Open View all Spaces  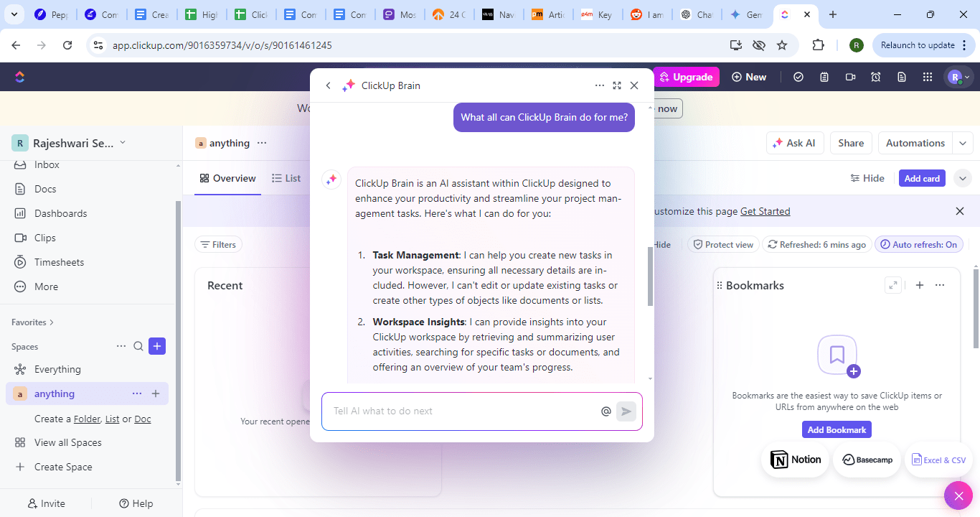(x=67, y=442)
